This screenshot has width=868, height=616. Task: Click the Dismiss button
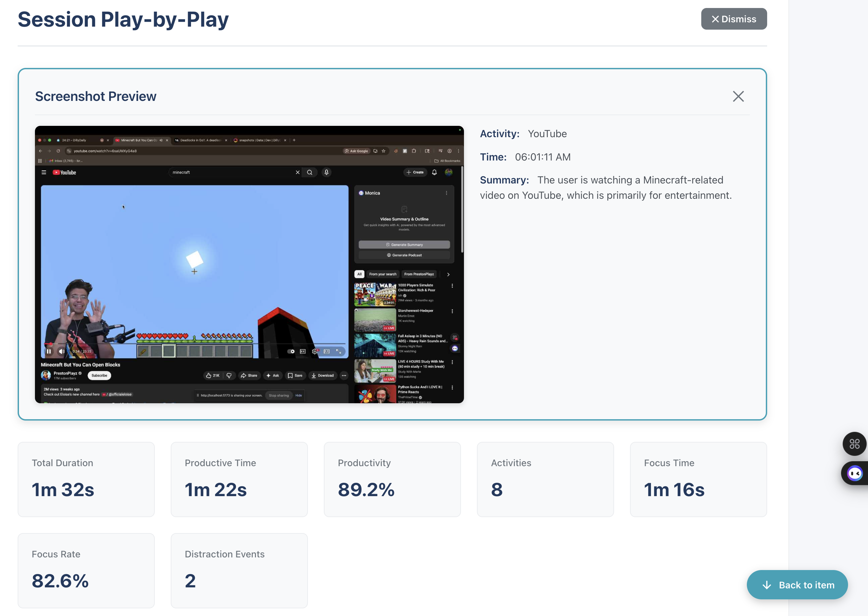[x=734, y=19]
